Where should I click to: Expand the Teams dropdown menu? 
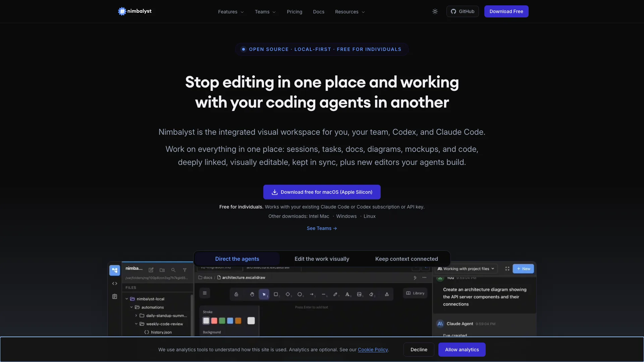point(265,12)
